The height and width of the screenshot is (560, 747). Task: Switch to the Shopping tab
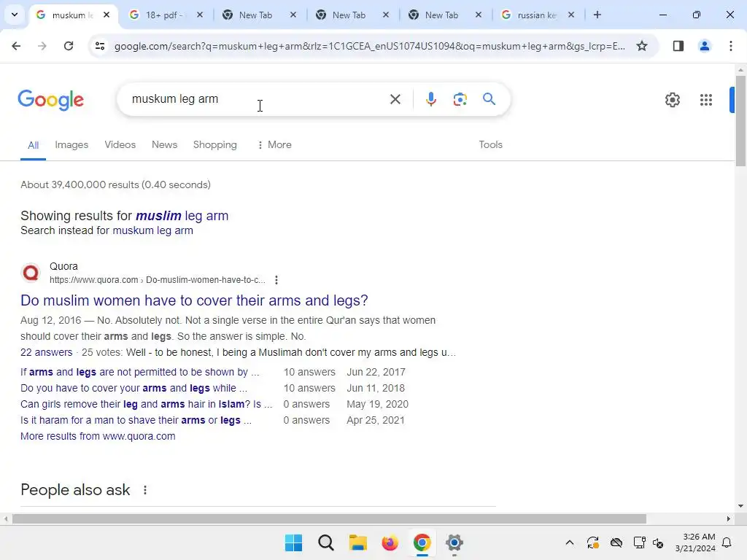pyautogui.click(x=215, y=145)
